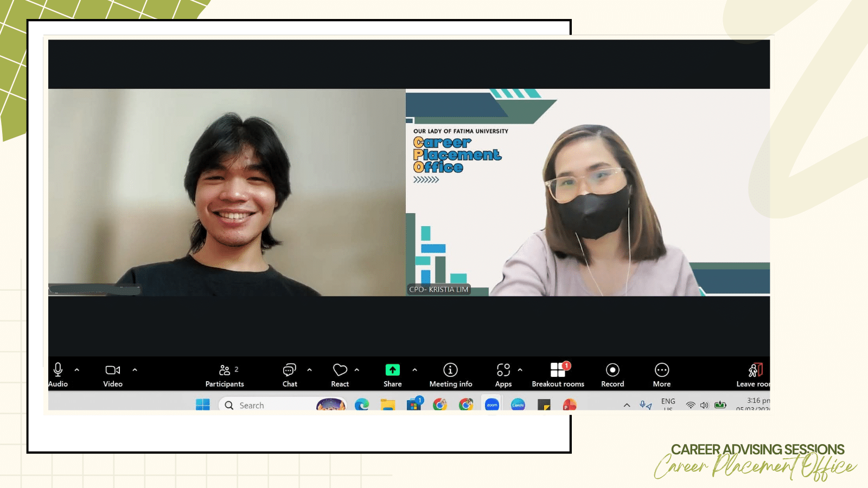
Task: Launch Microsoft Edge from the taskbar
Action: click(x=362, y=404)
